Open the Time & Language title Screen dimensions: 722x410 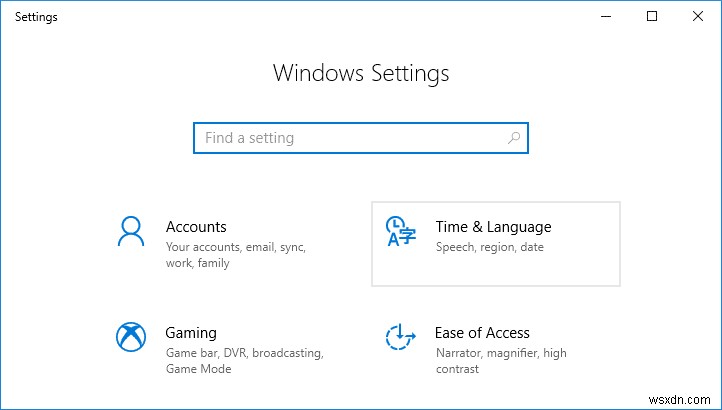click(493, 227)
